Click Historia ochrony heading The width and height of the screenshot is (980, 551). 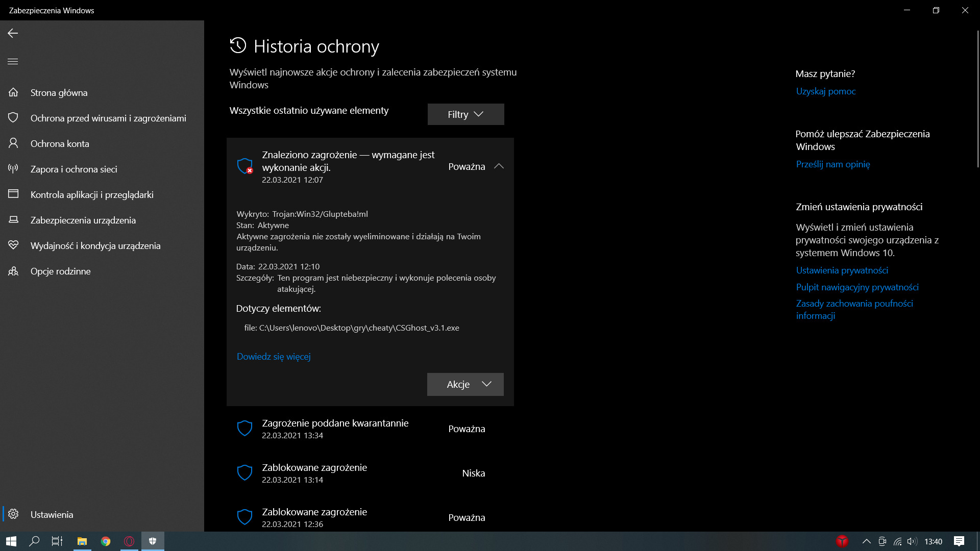316,46
